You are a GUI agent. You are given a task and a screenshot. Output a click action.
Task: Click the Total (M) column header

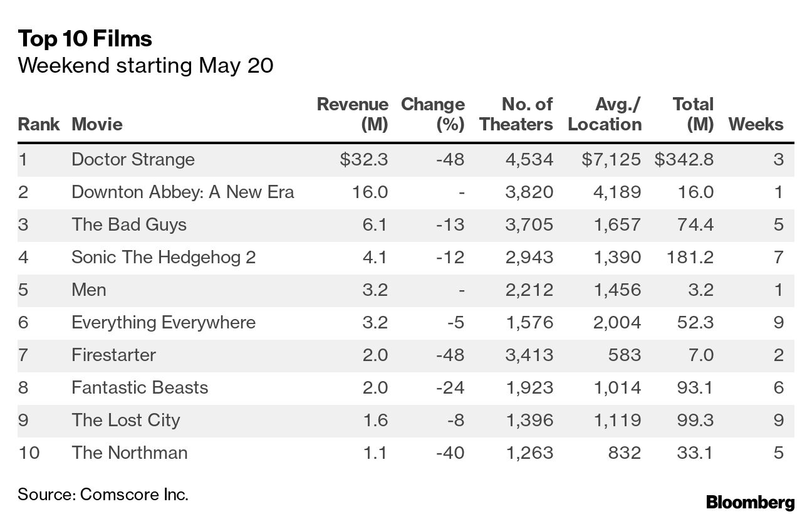tap(693, 114)
